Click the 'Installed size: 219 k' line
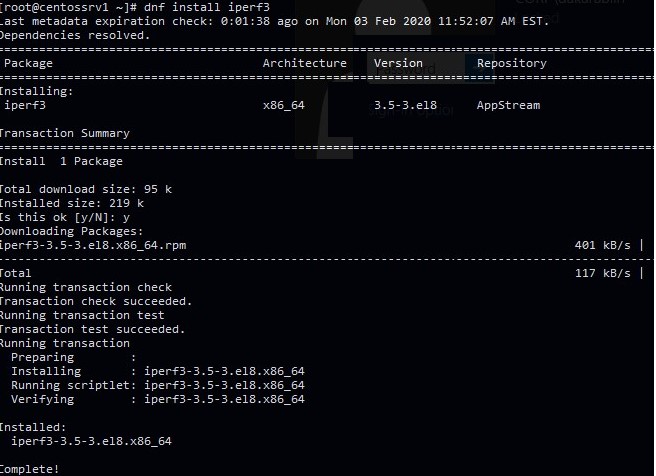This screenshot has height=476, width=656. [71, 203]
